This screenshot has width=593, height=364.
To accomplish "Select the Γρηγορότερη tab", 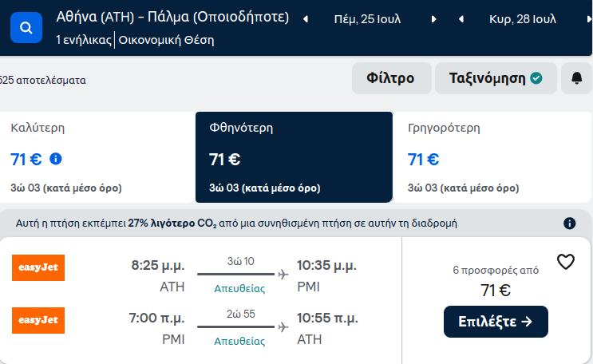I will (x=492, y=157).
